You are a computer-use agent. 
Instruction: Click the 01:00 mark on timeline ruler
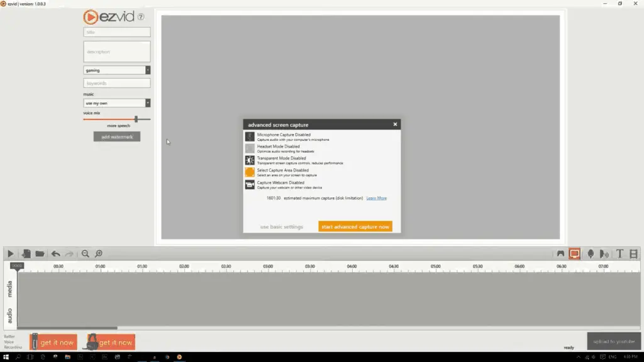pos(100,266)
